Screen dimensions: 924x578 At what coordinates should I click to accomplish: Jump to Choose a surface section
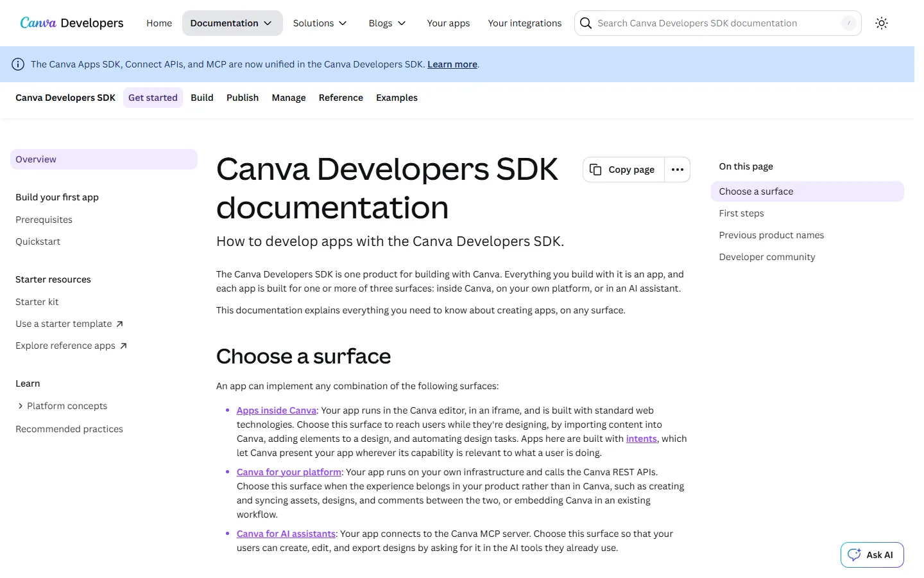pos(807,191)
